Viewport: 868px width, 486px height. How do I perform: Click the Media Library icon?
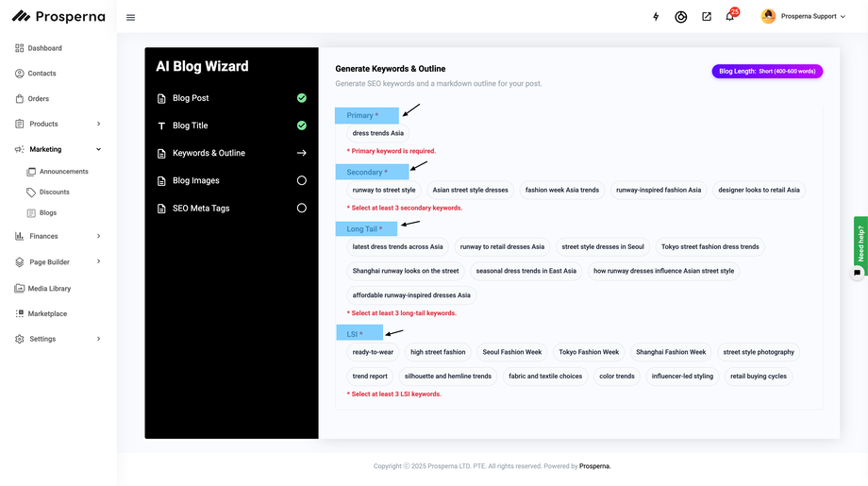tap(20, 289)
